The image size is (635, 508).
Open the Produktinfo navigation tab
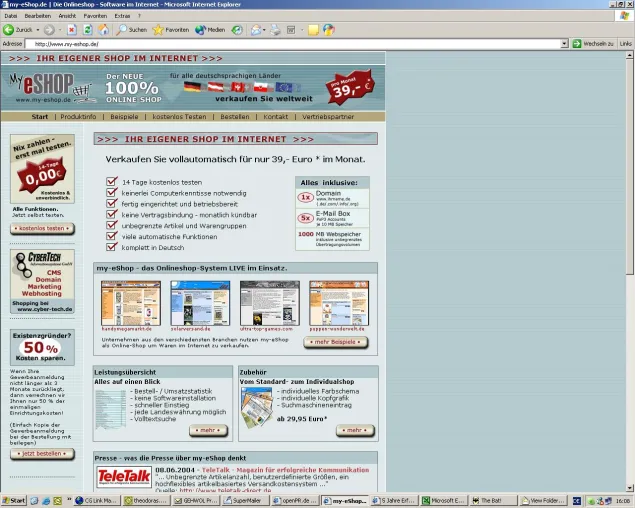(x=78, y=117)
